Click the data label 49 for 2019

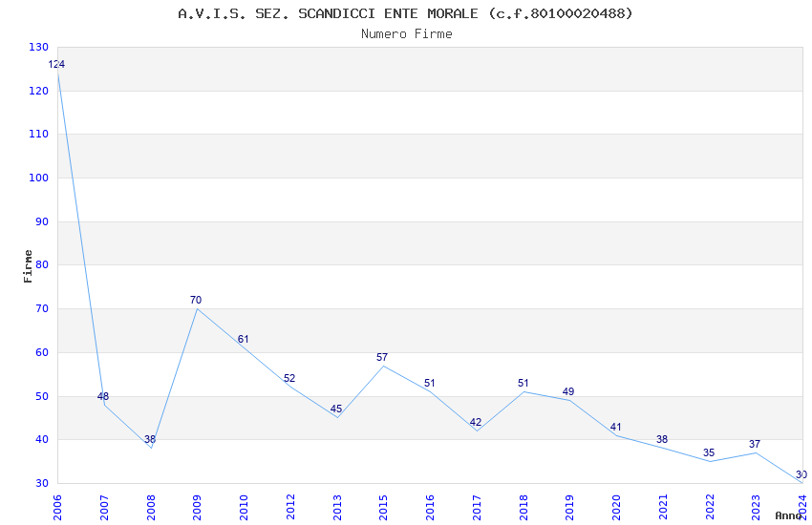(568, 391)
